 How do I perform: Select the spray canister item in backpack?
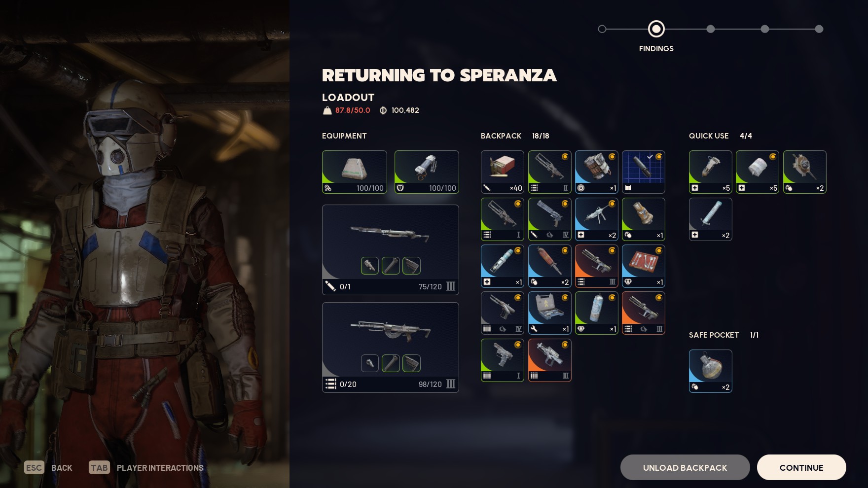pyautogui.click(x=596, y=313)
